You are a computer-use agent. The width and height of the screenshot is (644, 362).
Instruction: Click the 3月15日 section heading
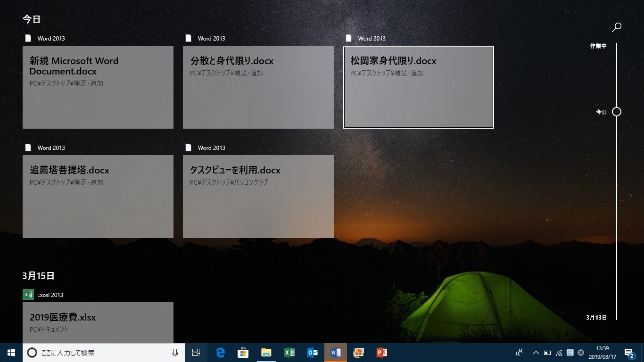[38, 276]
